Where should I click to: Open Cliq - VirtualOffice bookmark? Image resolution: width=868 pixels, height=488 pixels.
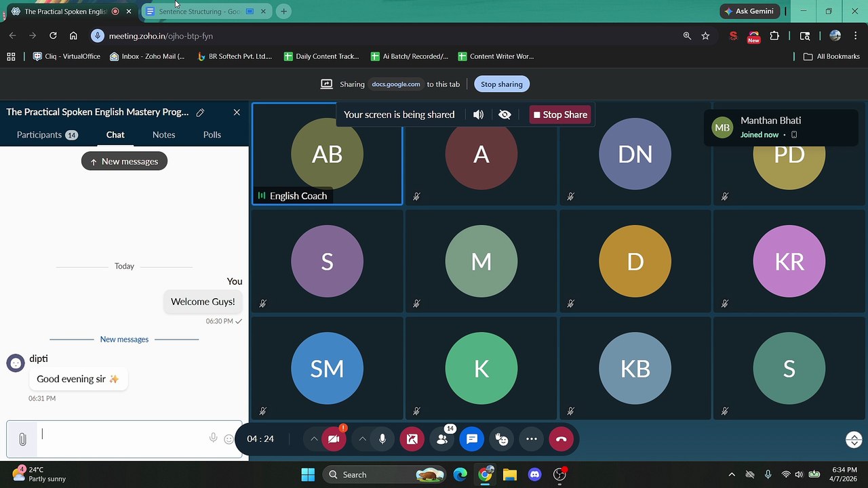pyautogui.click(x=66, y=57)
